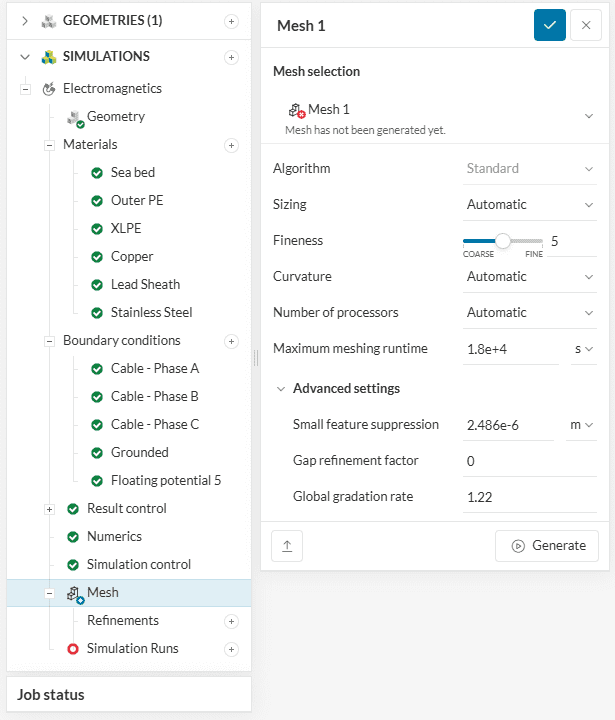Image resolution: width=615 pixels, height=720 pixels.
Task: Add a boundary condition via plus icon
Action: click(x=232, y=341)
